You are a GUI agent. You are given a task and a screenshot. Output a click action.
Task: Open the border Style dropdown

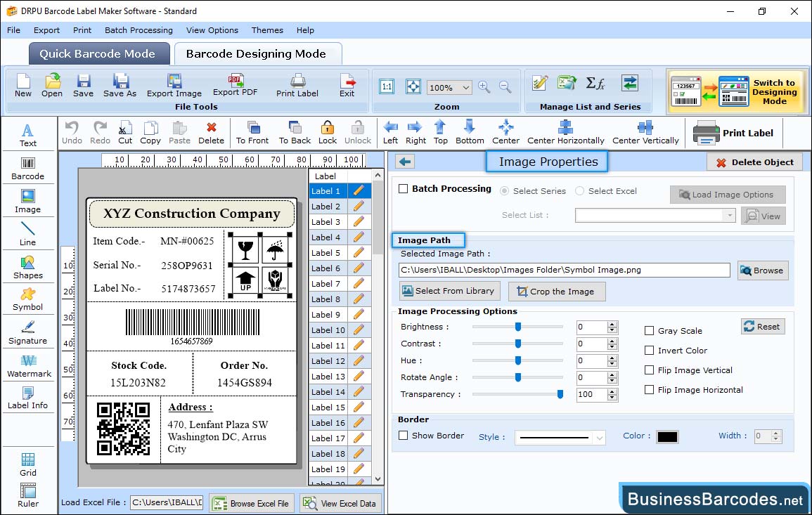tap(599, 438)
